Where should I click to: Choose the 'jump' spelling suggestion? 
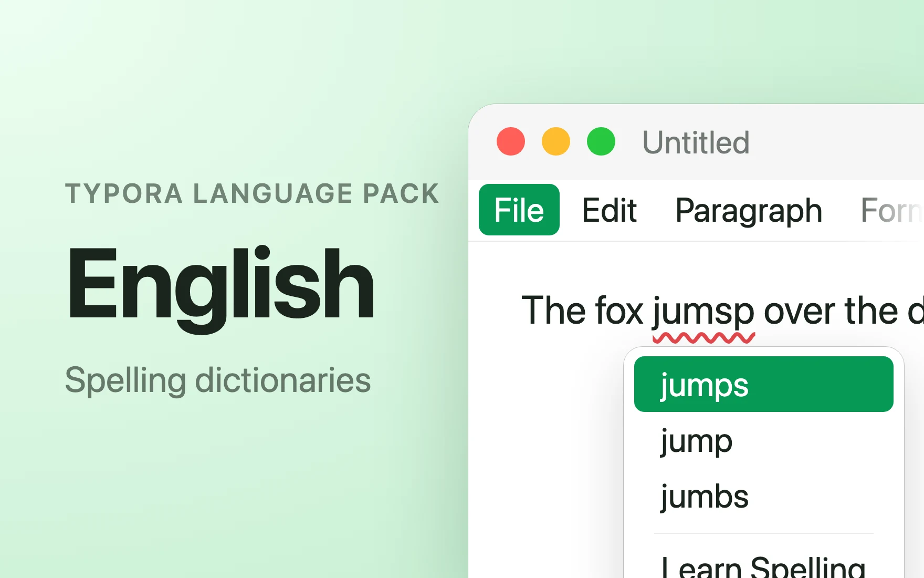coord(763,440)
